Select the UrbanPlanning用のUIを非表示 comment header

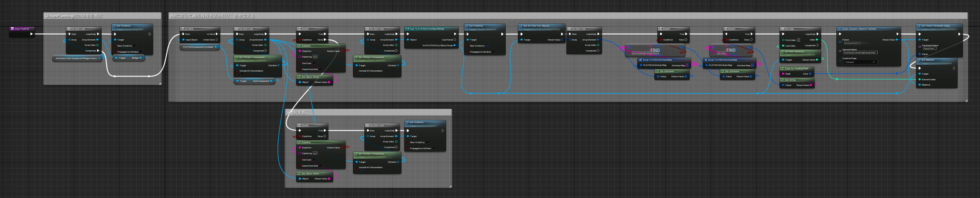point(102,16)
